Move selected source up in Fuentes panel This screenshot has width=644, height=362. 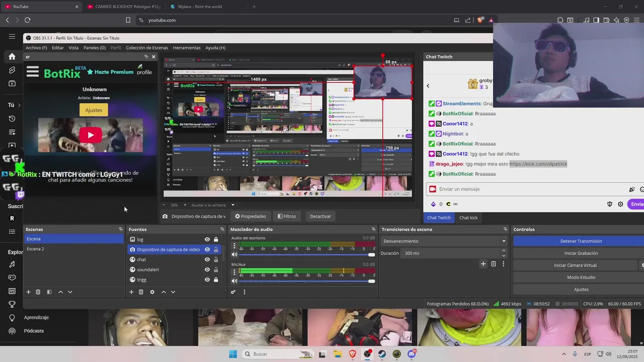(x=164, y=292)
